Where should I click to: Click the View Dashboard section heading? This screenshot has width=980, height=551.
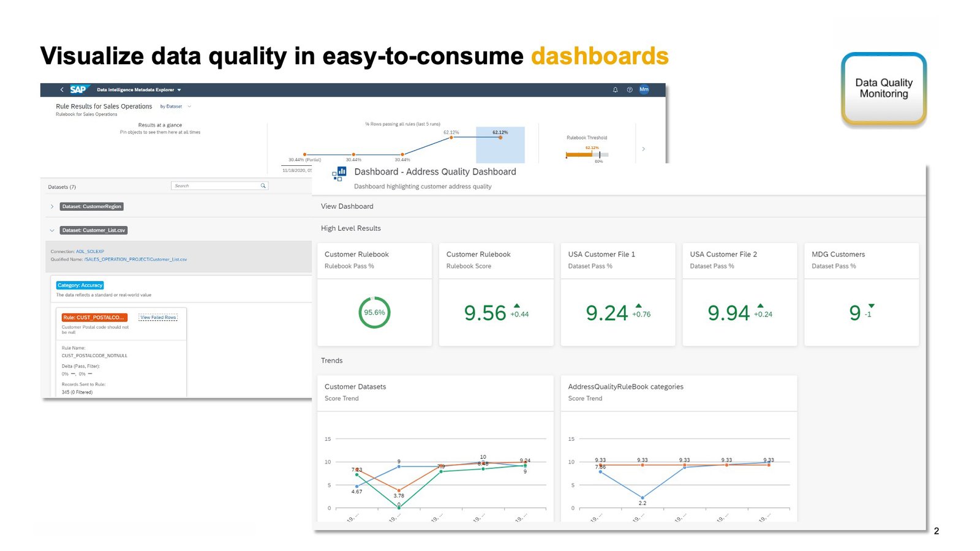point(347,206)
